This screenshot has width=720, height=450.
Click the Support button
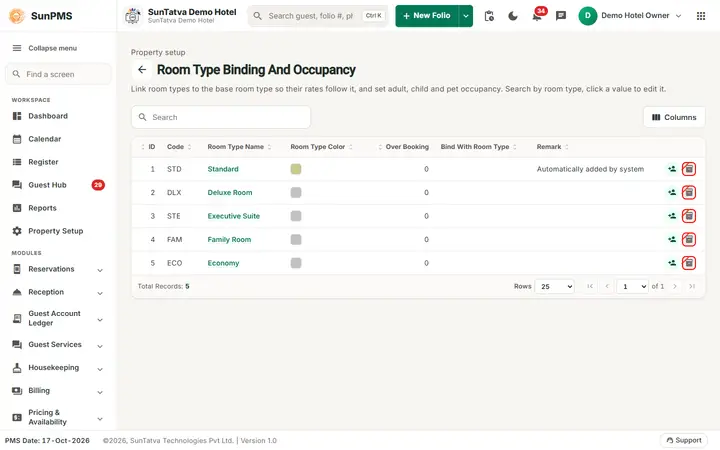(684, 440)
